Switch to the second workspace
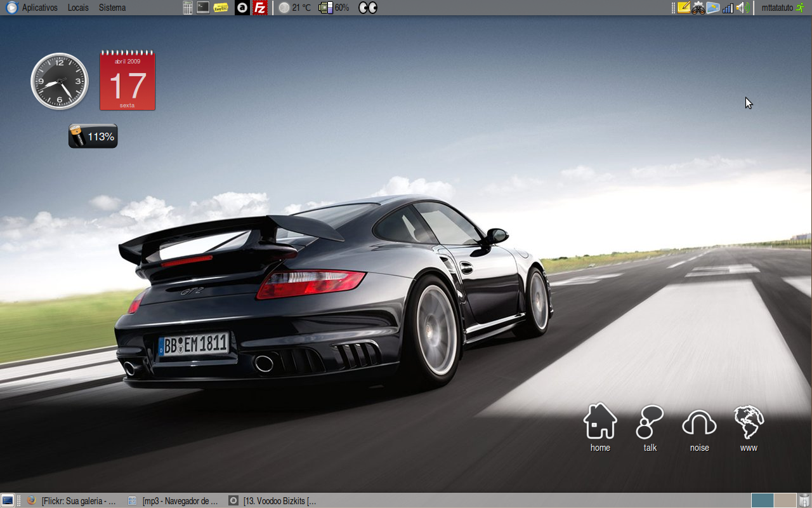This screenshot has width=812, height=508. coord(784,500)
